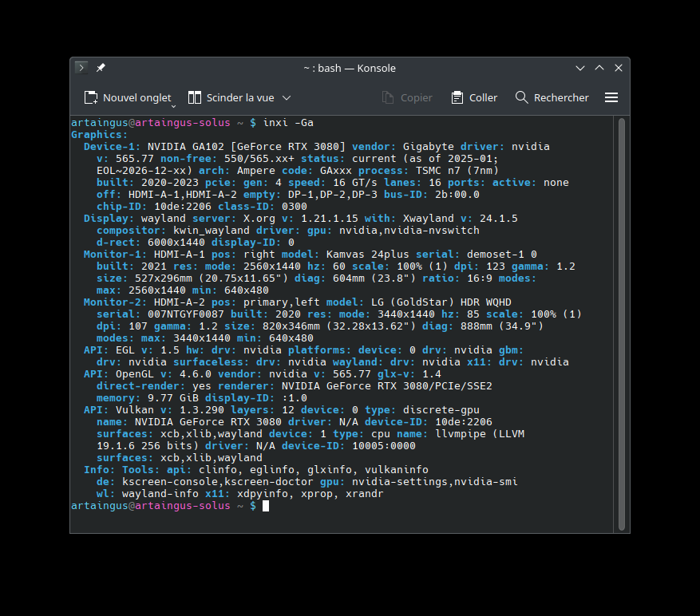Click the Rechercher magnifying glass icon
The width and height of the screenshot is (700, 616).
tap(522, 97)
